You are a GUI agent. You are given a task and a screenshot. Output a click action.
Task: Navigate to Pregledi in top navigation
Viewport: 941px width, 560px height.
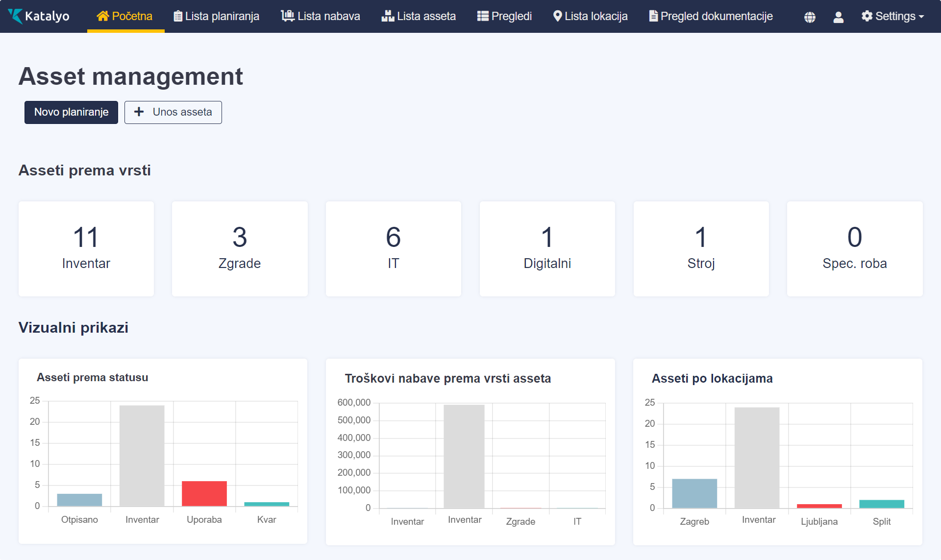point(504,16)
